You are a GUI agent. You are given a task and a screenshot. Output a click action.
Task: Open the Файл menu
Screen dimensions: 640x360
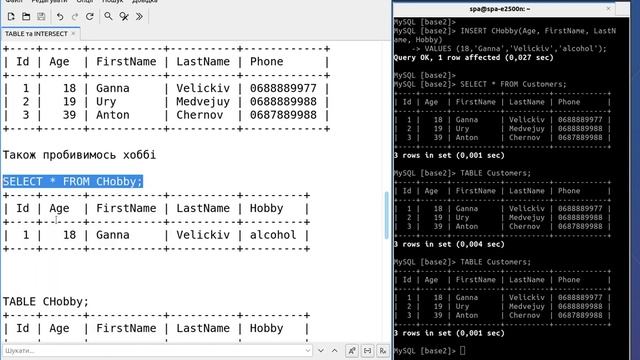click(14, 2)
